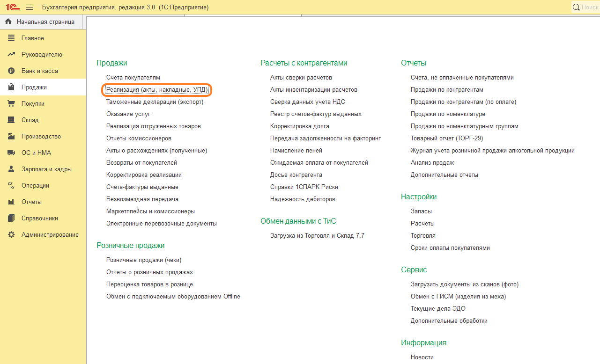The image size is (600, 364).
Task: Open Реализация (акты, накладные, УПД) link
Action: (x=157, y=90)
